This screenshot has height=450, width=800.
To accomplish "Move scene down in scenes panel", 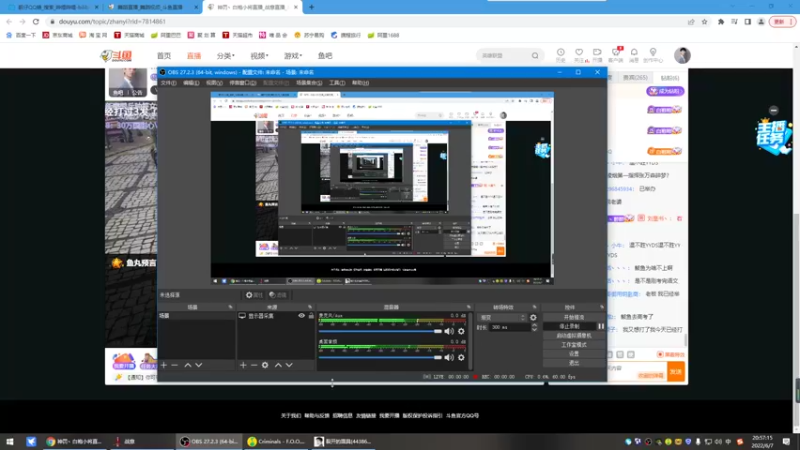I will 198,365.
